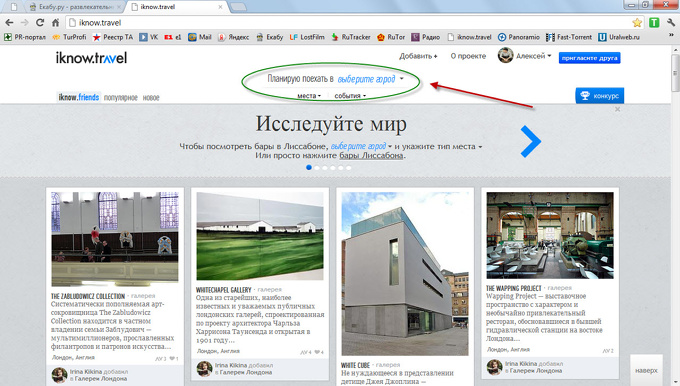
Task: Open RuTor bookmark
Action: point(391,37)
